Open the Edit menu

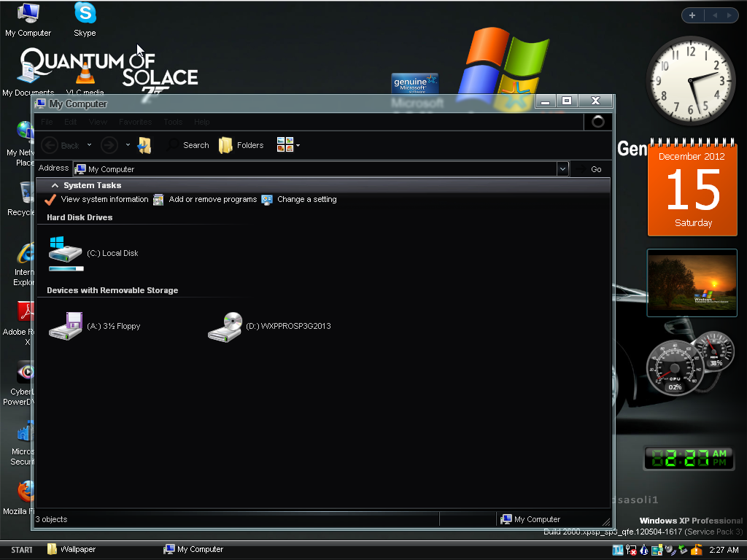tap(71, 122)
